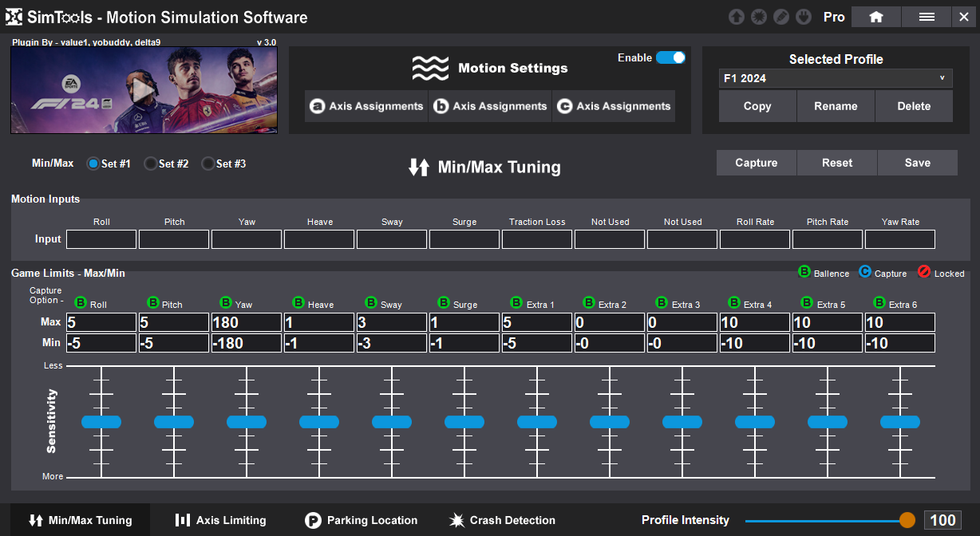The width and height of the screenshot is (980, 536).
Task: Click the Capture button
Action: (x=757, y=163)
